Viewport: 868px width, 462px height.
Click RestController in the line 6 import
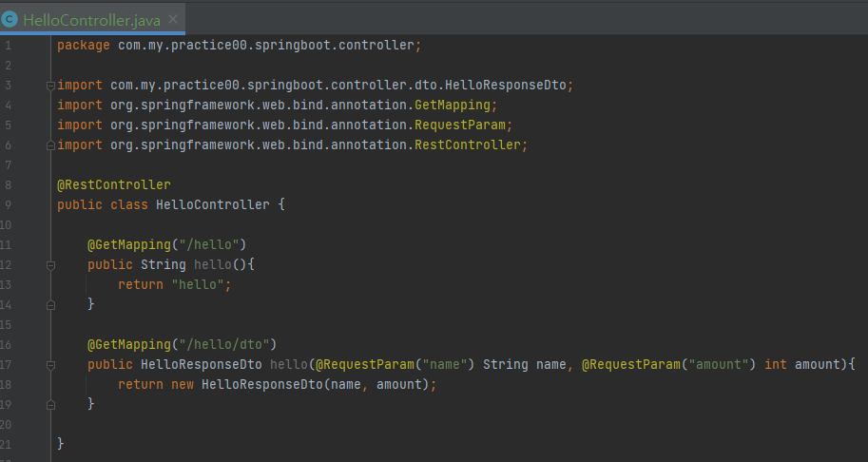coord(468,144)
